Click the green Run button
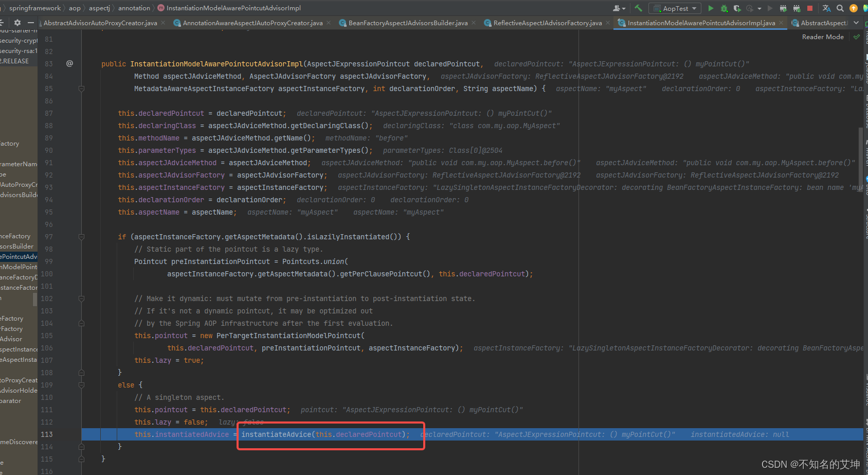868x475 pixels. (711, 8)
